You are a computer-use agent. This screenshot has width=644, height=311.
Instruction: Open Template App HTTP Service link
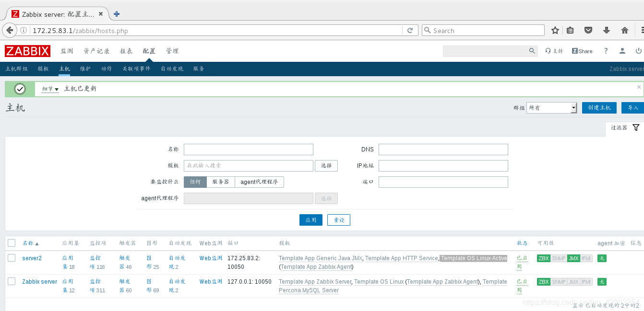[401, 258]
